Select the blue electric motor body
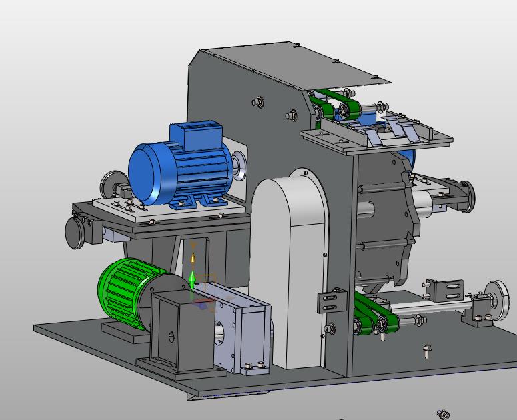 (179, 174)
